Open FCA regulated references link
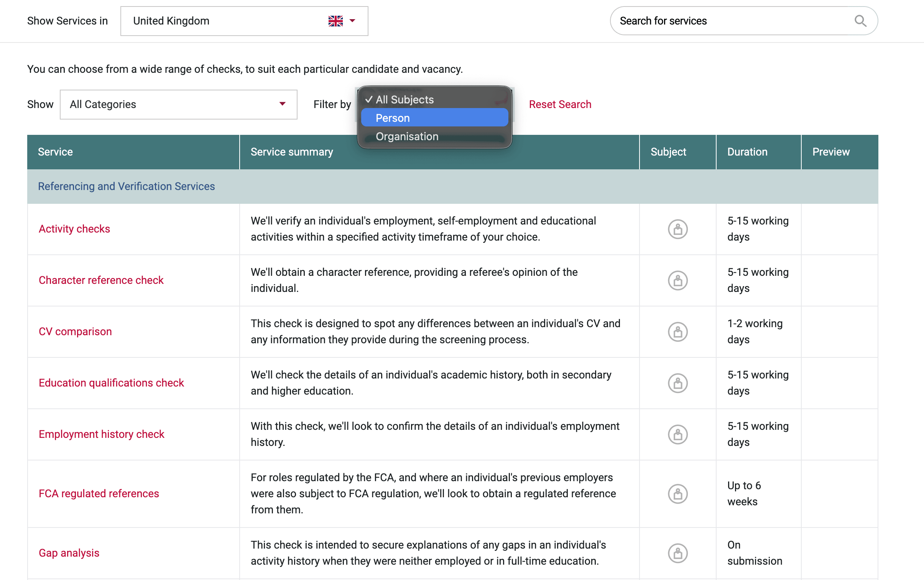 (x=99, y=494)
